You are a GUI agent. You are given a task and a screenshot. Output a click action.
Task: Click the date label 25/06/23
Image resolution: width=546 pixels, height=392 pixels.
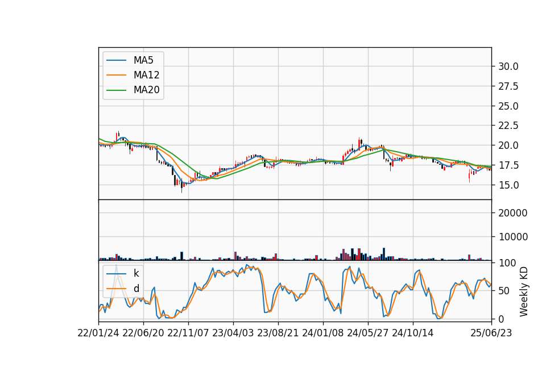(491, 333)
